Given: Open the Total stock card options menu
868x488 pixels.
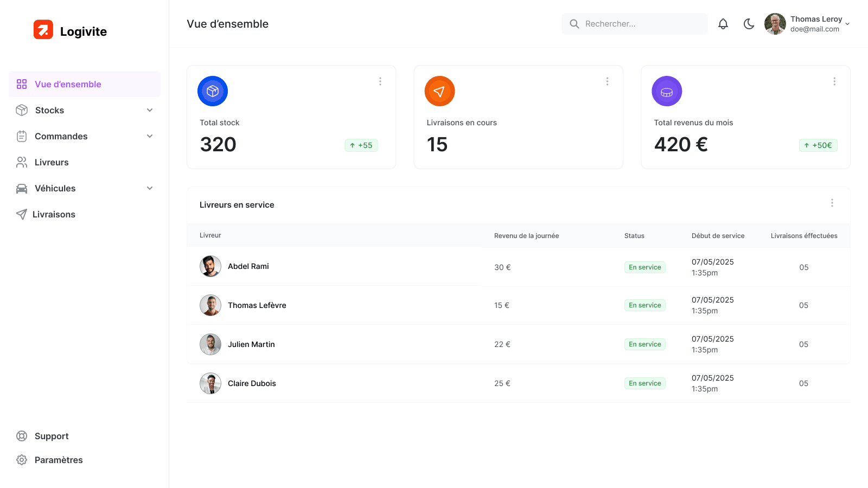Looking at the screenshot, I should click(380, 81).
